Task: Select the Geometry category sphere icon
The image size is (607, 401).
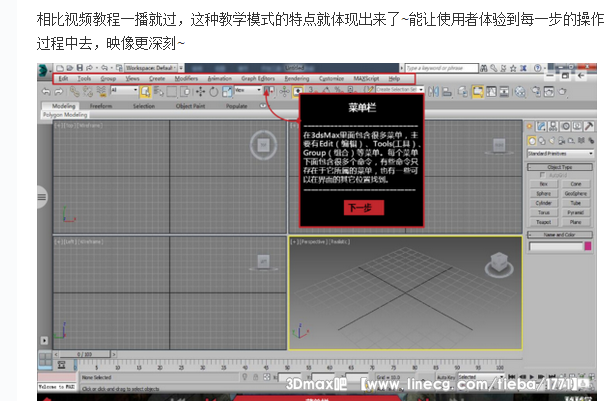Action: 532,141
